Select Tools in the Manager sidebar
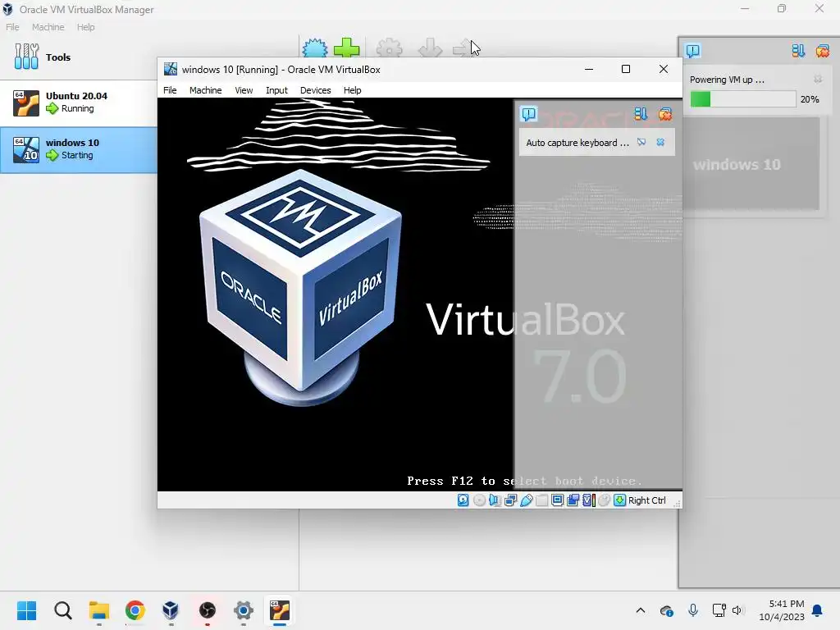This screenshot has width=840, height=630. pyautogui.click(x=78, y=57)
